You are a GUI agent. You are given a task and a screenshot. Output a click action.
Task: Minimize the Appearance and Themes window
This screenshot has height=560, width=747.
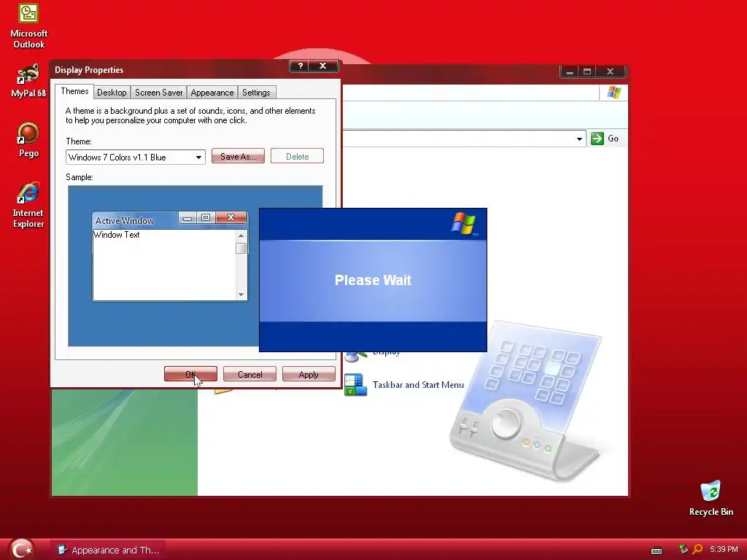pyautogui.click(x=569, y=72)
